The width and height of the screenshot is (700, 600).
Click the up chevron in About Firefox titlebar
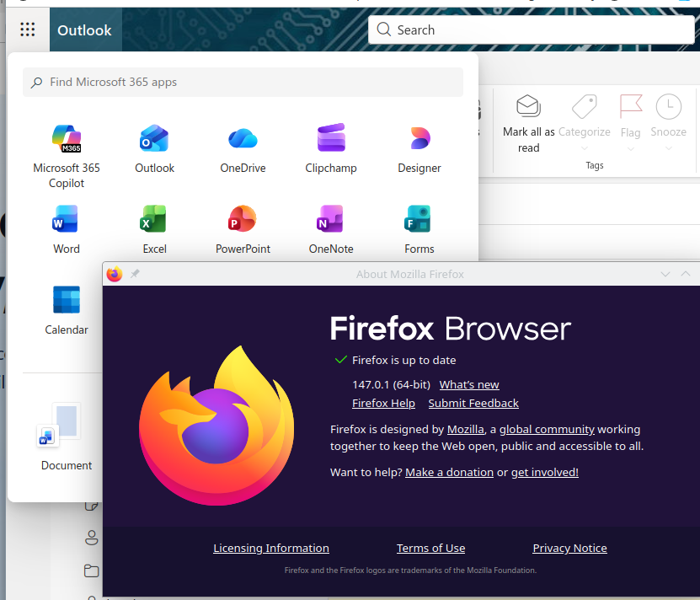point(686,274)
